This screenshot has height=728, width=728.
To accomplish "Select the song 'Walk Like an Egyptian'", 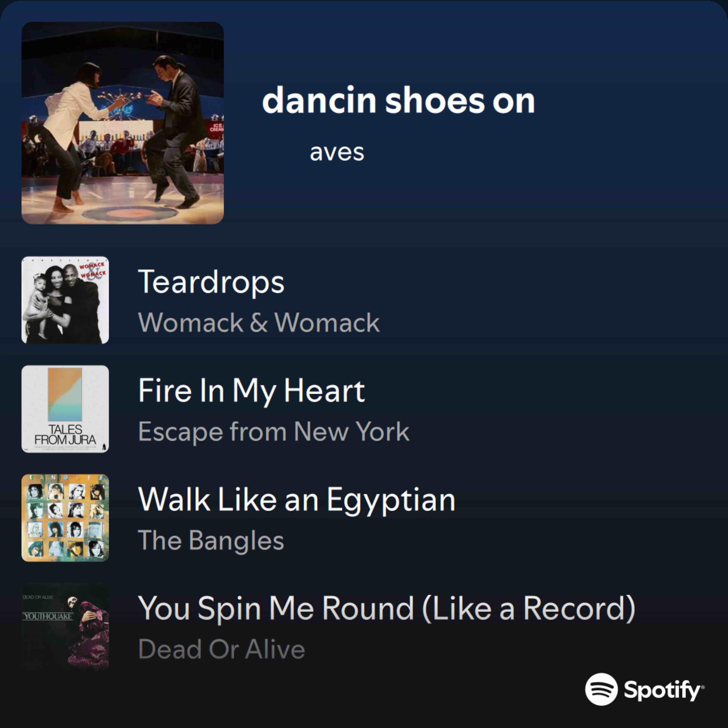I will [296, 500].
